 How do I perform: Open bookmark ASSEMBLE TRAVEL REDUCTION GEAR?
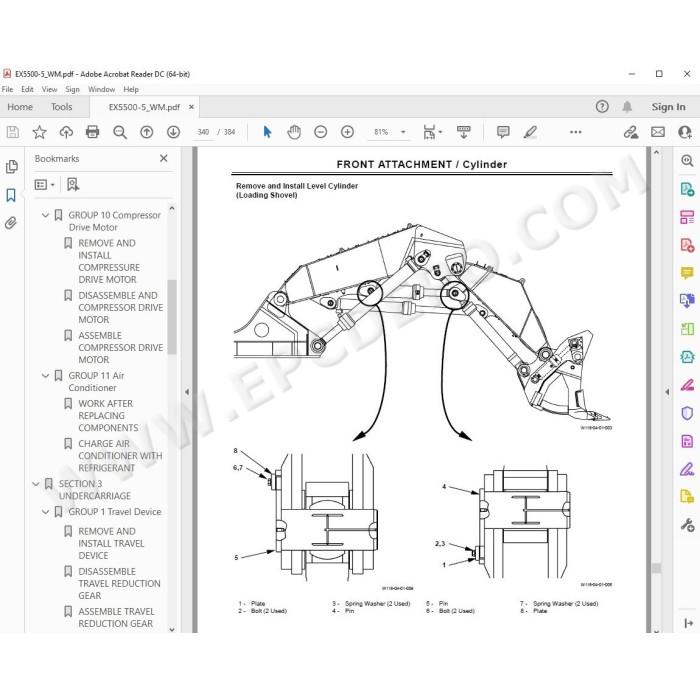[116, 617]
